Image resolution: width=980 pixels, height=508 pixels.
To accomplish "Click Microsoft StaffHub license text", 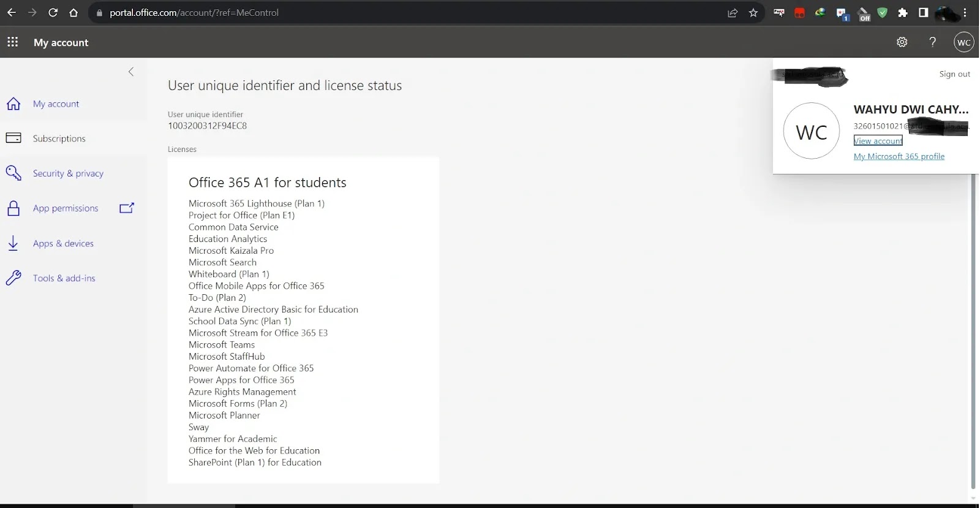I will [x=227, y=357].
